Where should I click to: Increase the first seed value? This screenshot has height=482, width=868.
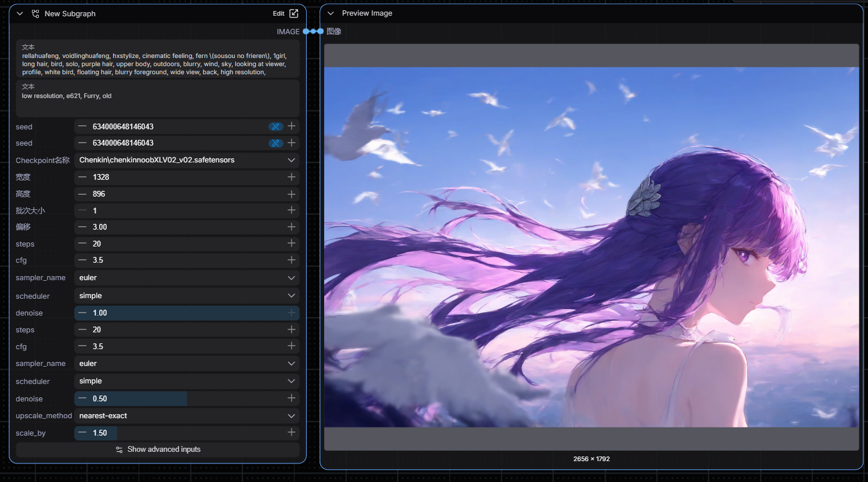[292, 126]
